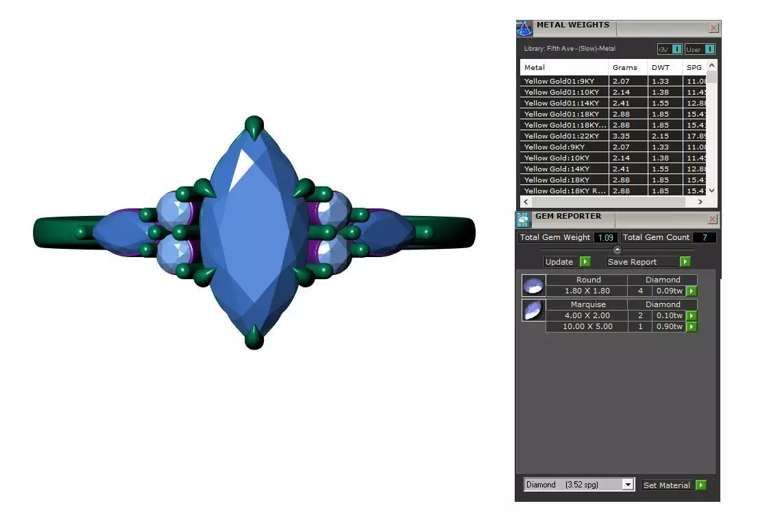Collapse panel using the small circular arrow
The width and height of the screenshot is (769, 532).
coord(618,250)
